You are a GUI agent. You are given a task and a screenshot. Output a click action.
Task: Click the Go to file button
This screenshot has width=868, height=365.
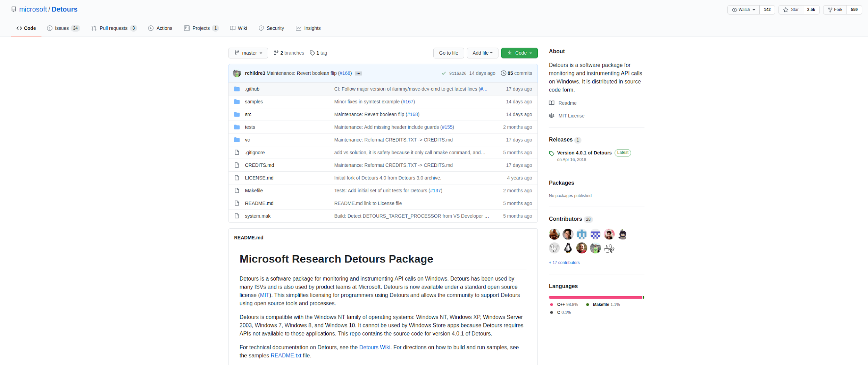pyautogui.click(x=448, y=53)
